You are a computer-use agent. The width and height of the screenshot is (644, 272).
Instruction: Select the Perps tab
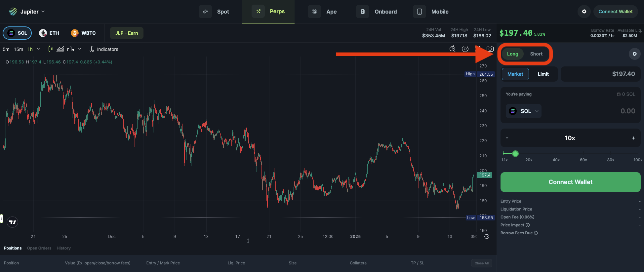tap(268, 12)
